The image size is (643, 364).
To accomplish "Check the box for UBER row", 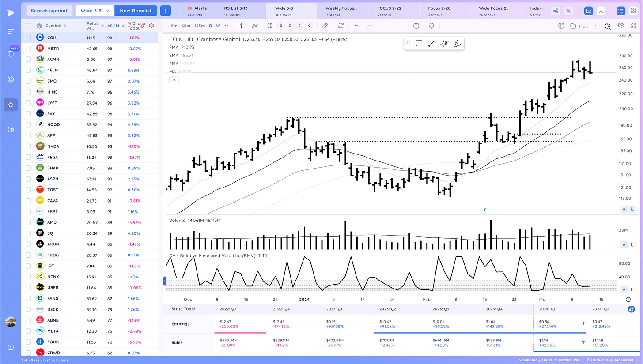I will tap(29, 287).
